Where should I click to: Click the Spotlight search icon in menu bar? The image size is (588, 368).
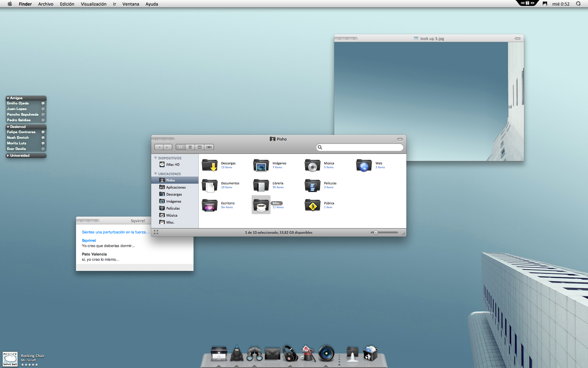[x=578, y=4]
